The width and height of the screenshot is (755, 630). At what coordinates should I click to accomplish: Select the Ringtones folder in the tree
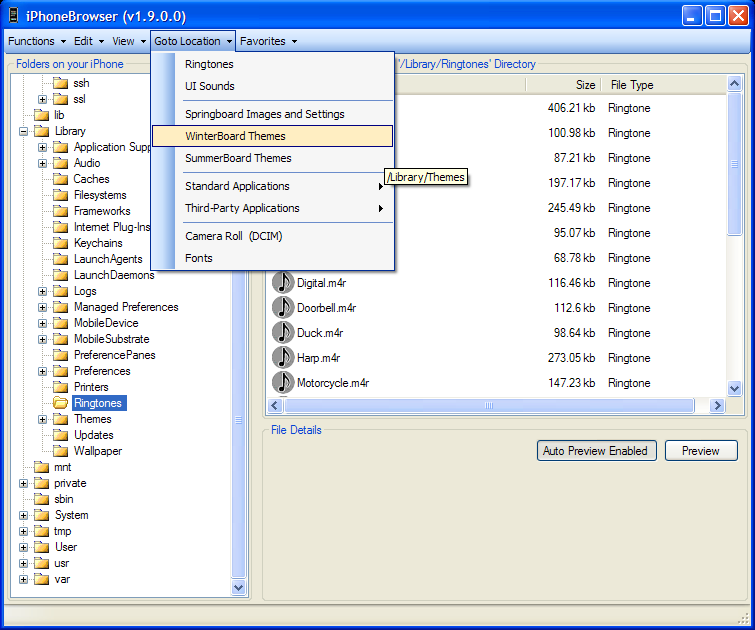pyautogui.click(x=98, y=403)
